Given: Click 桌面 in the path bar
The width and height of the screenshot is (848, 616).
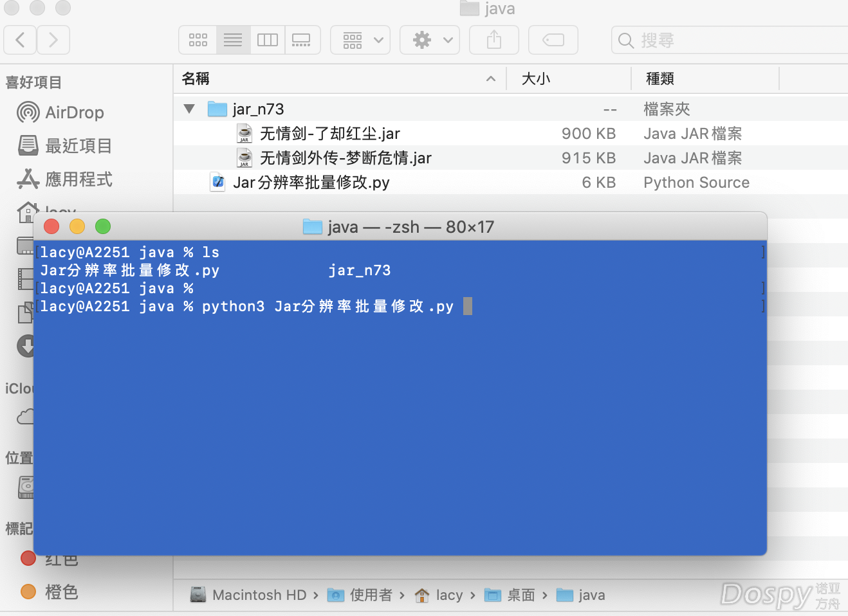Looking at the screenshot, I should [510, 595].
